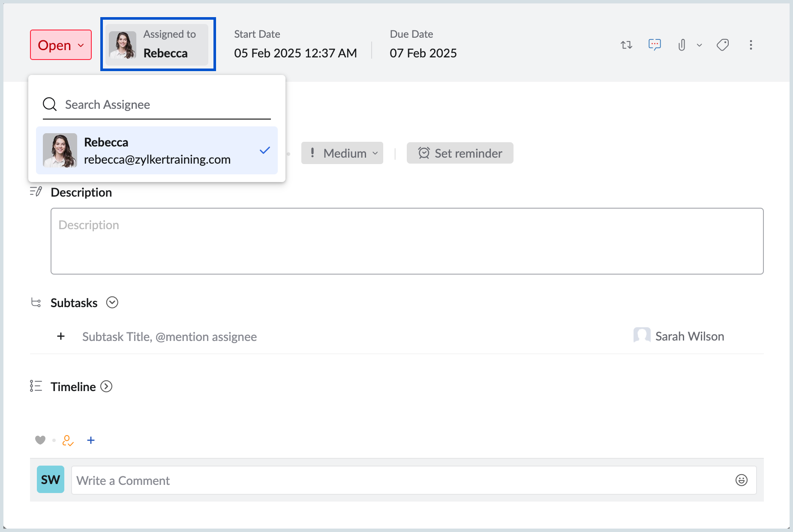Click the Assigned to Rebecca field
Screen dimensions: 793x532
pos(157,45)
